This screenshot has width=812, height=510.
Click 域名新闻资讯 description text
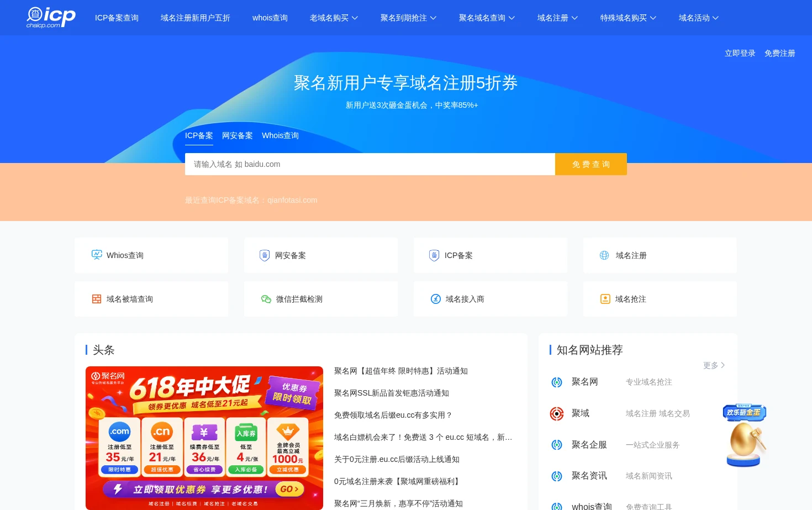pos(649,476)
